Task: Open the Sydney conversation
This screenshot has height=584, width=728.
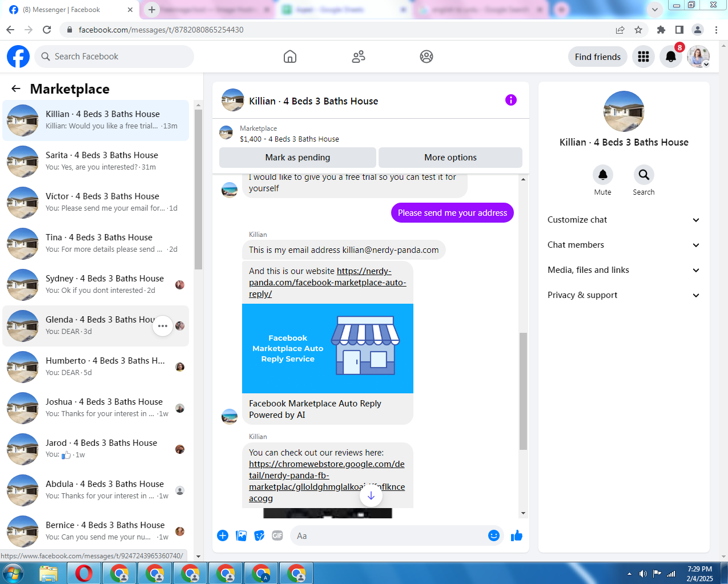Action: pos(96,285)
